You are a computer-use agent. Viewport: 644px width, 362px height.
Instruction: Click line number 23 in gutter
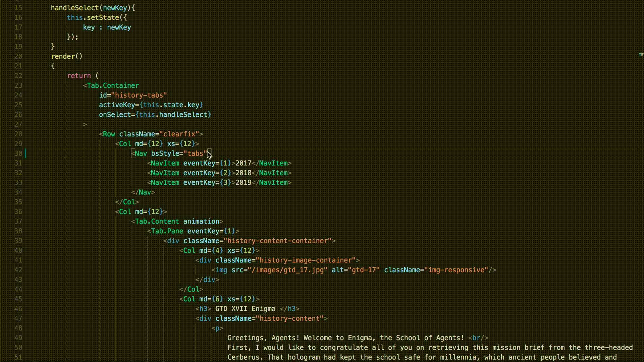pyautogui.click(x=18, y=85)
